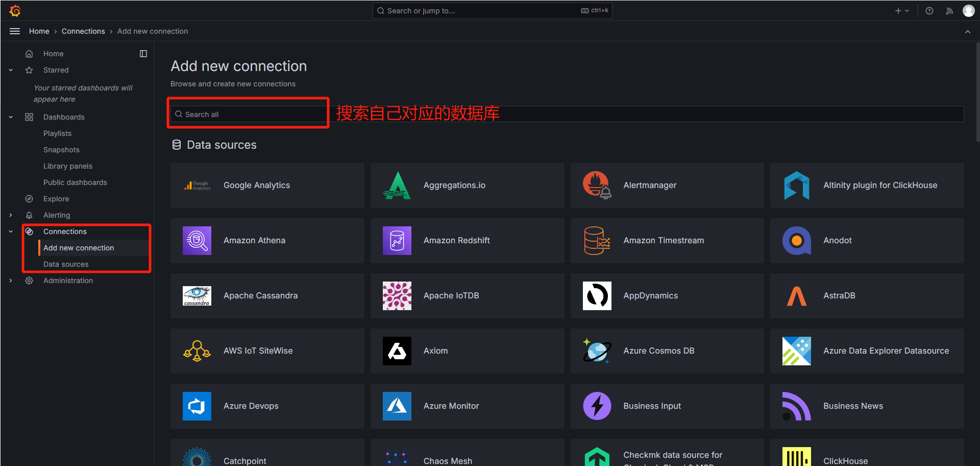Screen dimensions: 980x466
Task: Select the Amazon Athena icon
Action: pos(197,241)
